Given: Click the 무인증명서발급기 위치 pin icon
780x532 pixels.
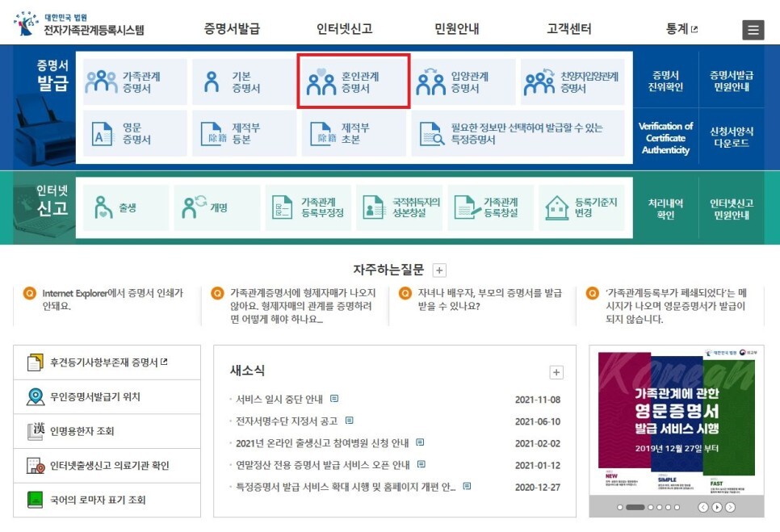Looking at the screenshot, I should (35, 396).
